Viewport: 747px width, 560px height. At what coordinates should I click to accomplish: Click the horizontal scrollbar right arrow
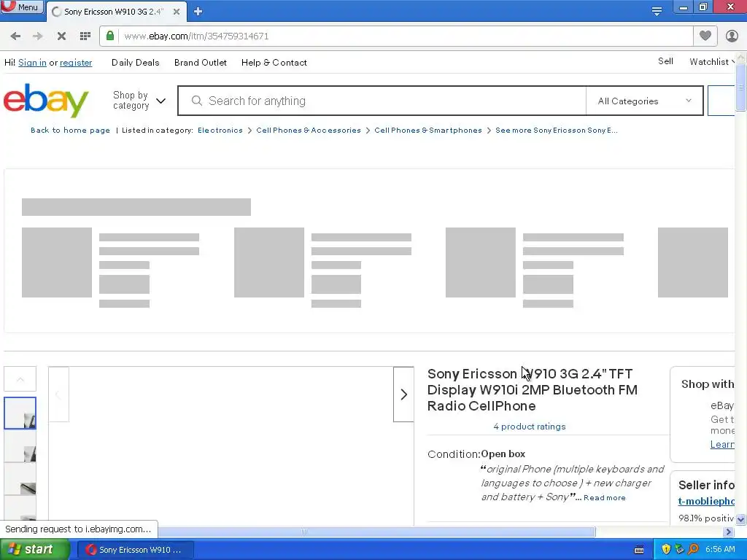(729, 532)
